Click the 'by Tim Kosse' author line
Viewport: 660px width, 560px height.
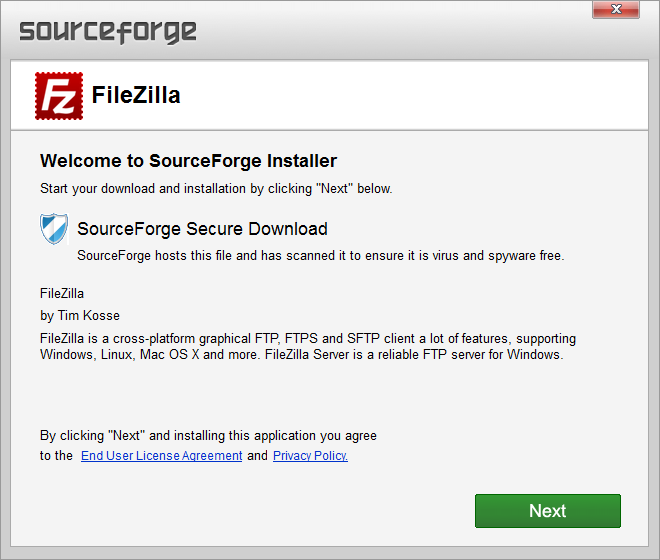(x=80, y=316)
